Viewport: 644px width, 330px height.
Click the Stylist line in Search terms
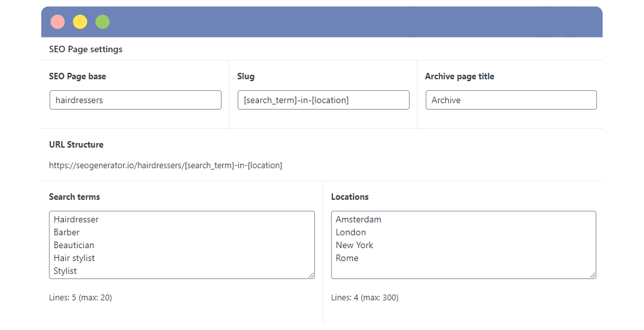point(66,271)
